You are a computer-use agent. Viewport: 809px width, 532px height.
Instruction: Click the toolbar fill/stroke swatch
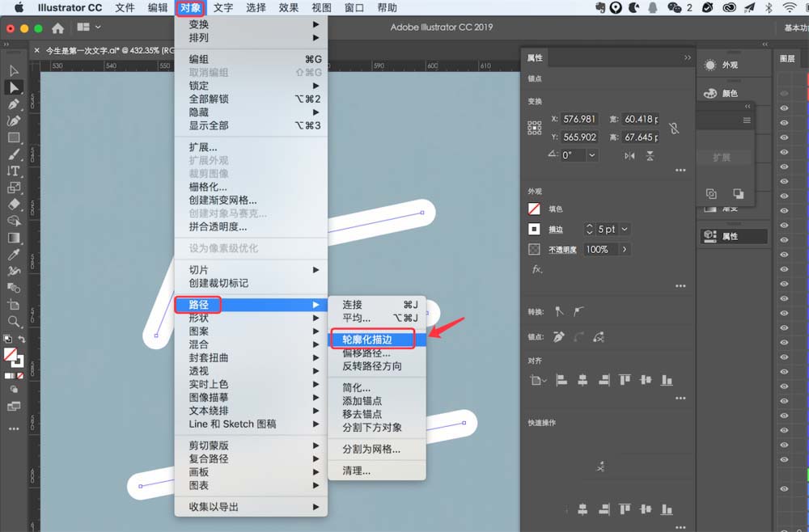[14, 357]
